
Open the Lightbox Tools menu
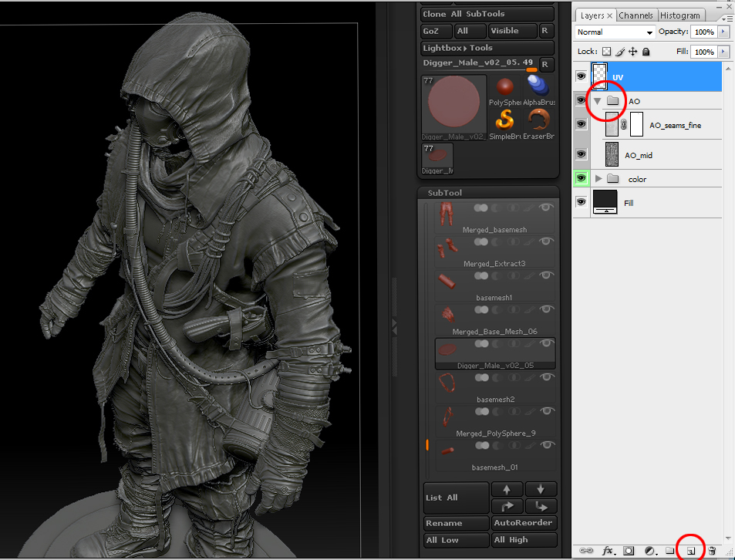tap(487, 48)
